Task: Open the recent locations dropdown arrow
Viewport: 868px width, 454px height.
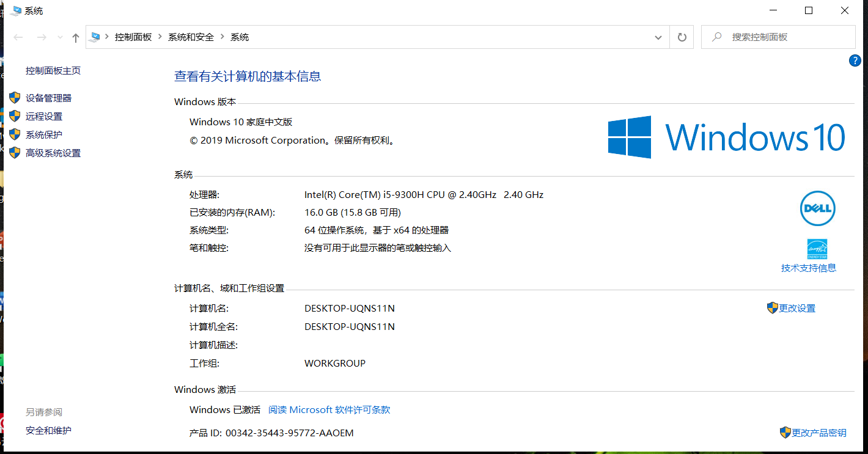Action: point(59,38)
